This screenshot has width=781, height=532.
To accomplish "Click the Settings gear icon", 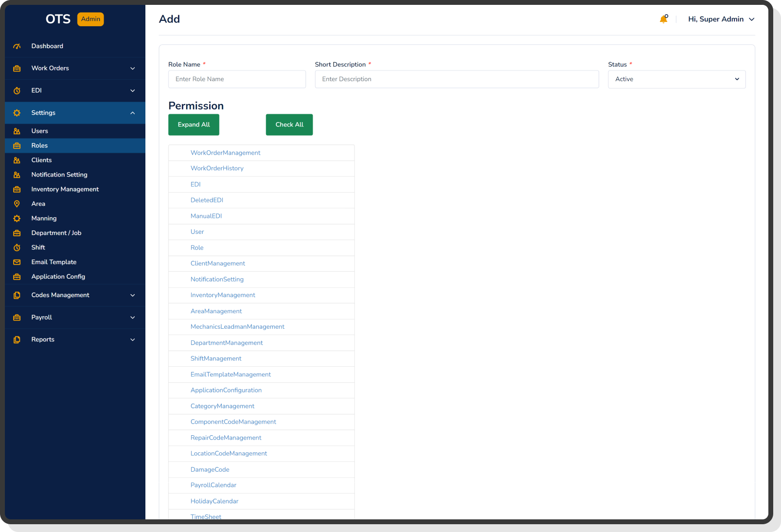I will point(17,112).
